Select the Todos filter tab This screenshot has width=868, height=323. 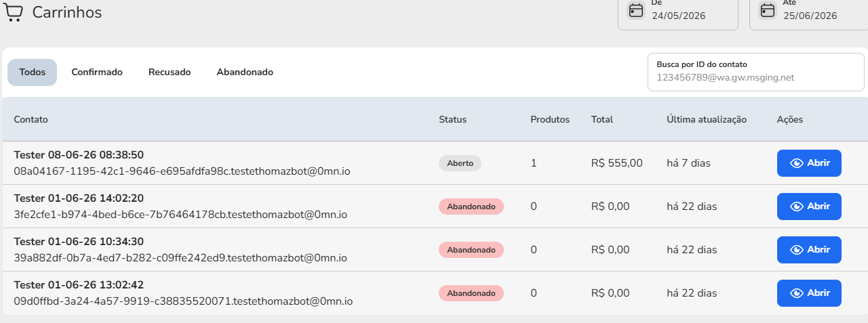point(33,72)
